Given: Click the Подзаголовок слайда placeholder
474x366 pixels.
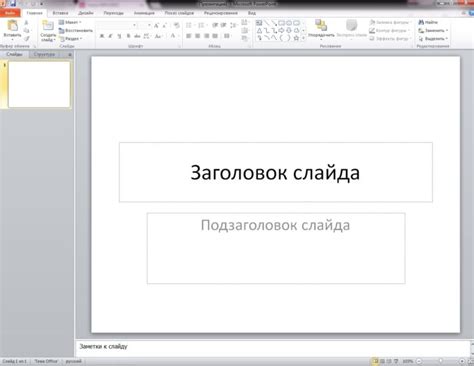Looking at the screenshot, I should click(x=276, y=248).
